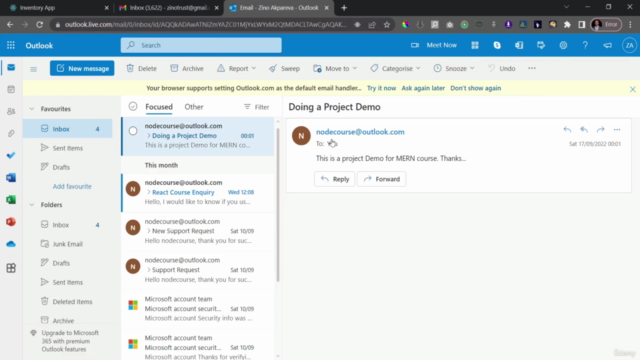The width and height of the screenshot is (640, 360).
Task: Open the Report dropdown
Action: [x=237, y=68]
